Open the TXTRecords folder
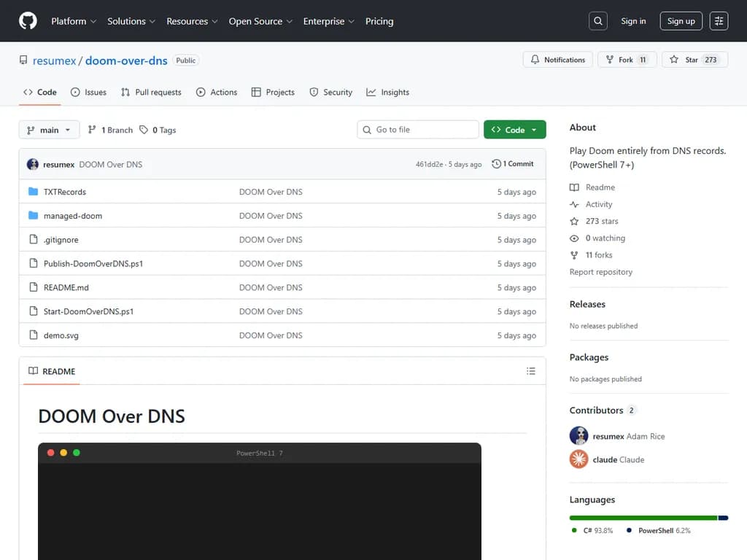Viewport: 747px width, 560px height. point(65,192)
